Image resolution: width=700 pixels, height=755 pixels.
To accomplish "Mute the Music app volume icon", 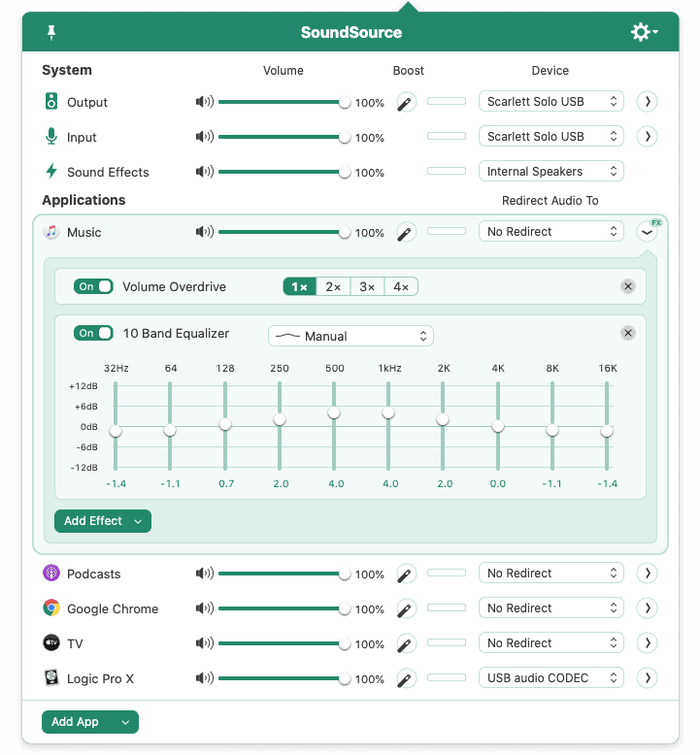I will tap(204, 232).
